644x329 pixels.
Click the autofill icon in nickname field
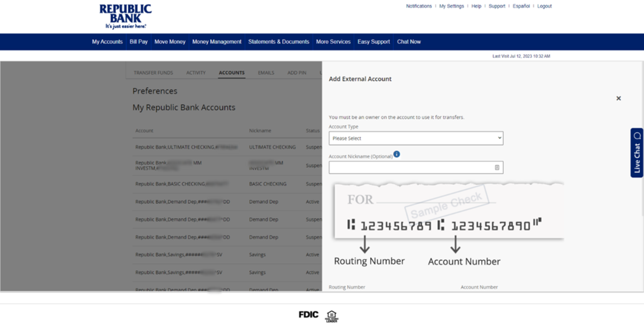click(x=497, y=168)
